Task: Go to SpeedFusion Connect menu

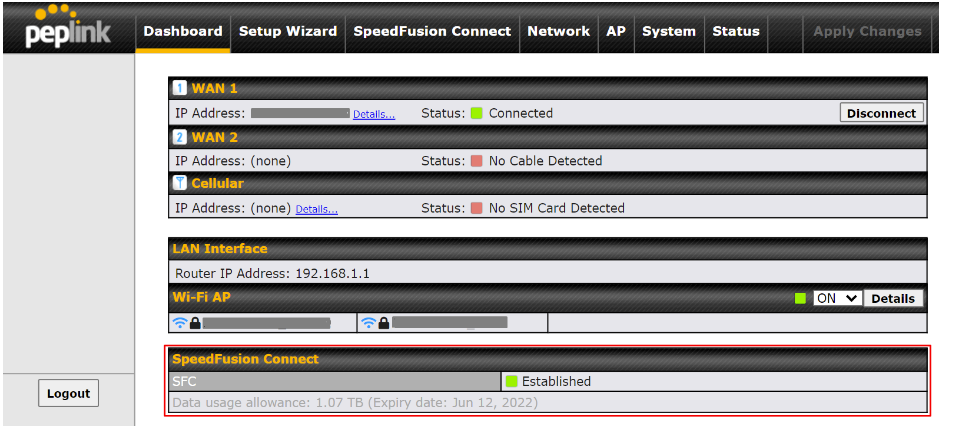Action: [432, 32]
